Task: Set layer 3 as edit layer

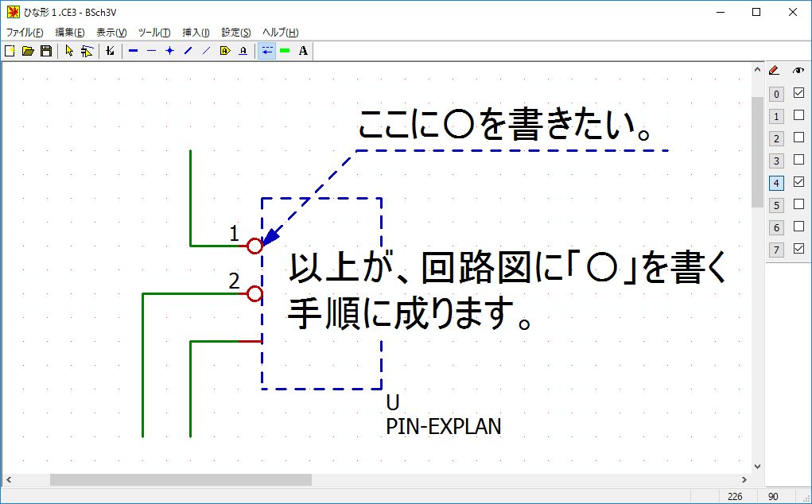Action: point(775,161)
